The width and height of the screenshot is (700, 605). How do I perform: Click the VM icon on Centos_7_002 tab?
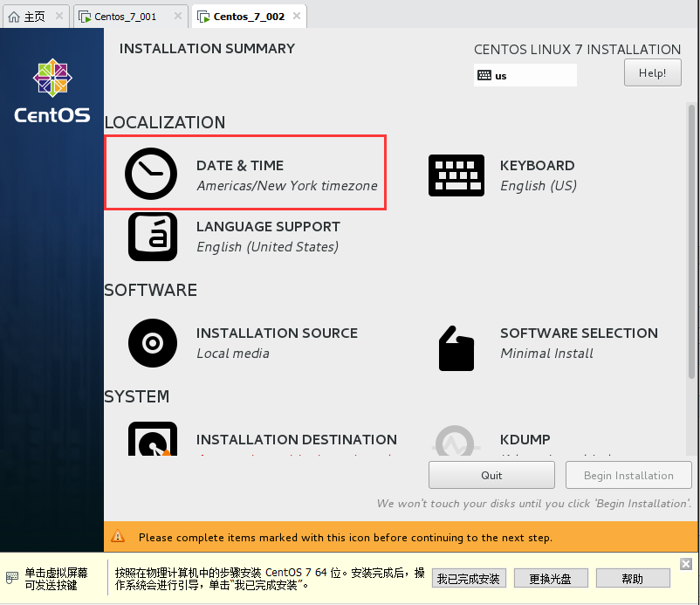coord(203,17)
